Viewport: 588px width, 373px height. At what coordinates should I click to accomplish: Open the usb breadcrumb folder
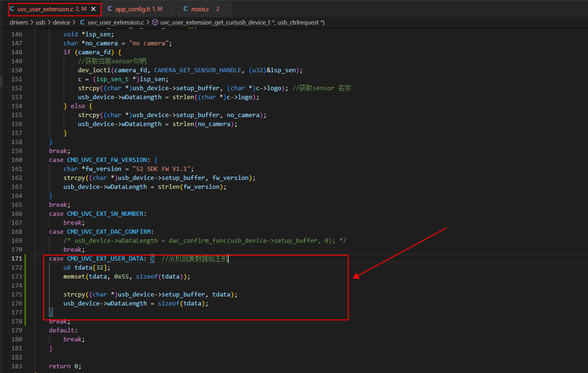pyautogui.click(x=41, y=22)
